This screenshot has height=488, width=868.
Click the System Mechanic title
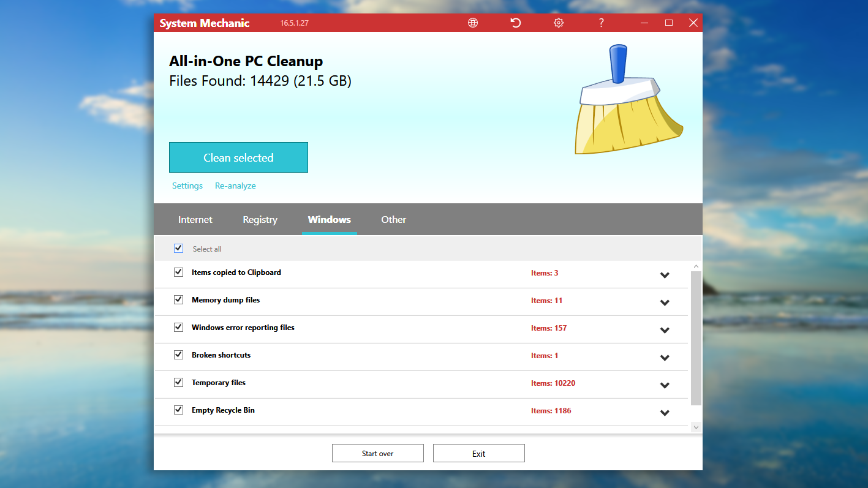click(205, 23)
